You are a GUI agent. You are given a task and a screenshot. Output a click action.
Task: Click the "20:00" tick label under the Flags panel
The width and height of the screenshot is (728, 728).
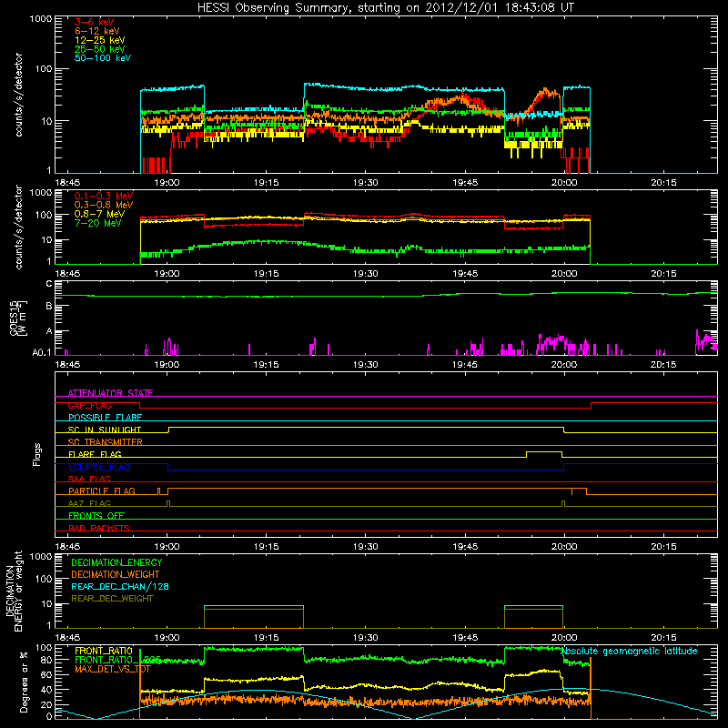[564, 547]
